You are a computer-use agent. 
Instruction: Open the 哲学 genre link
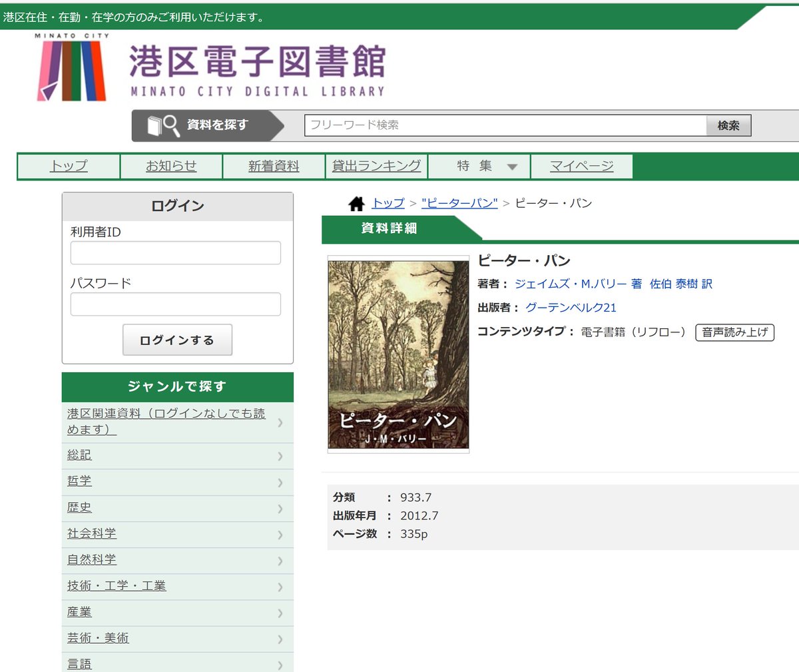[x=79, y=481]
